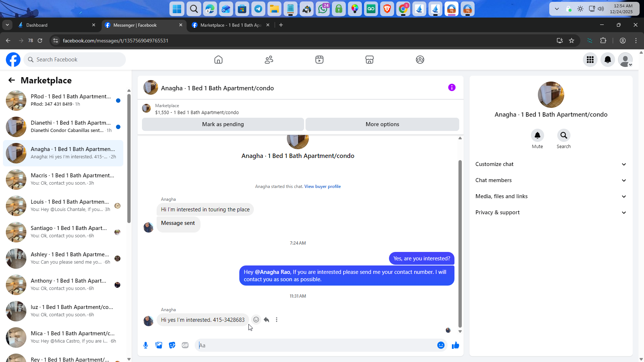Click Mark as pending button

click(x=223, y=124)
